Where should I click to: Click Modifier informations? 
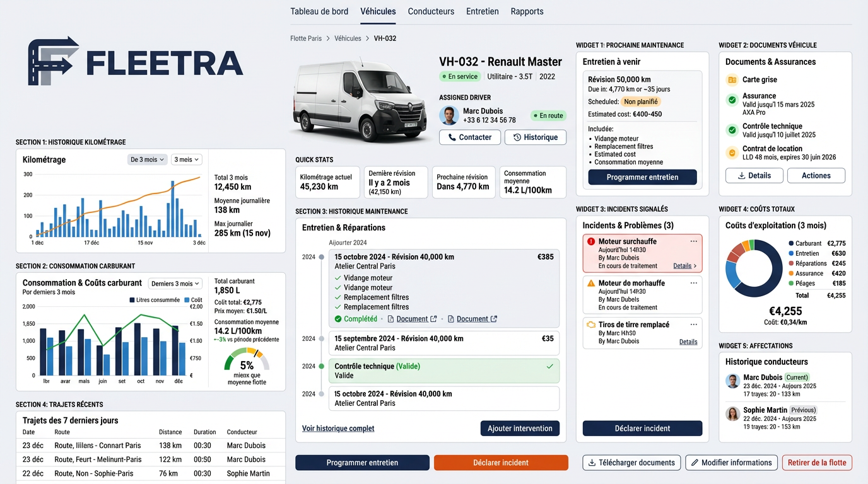(731, 463)
